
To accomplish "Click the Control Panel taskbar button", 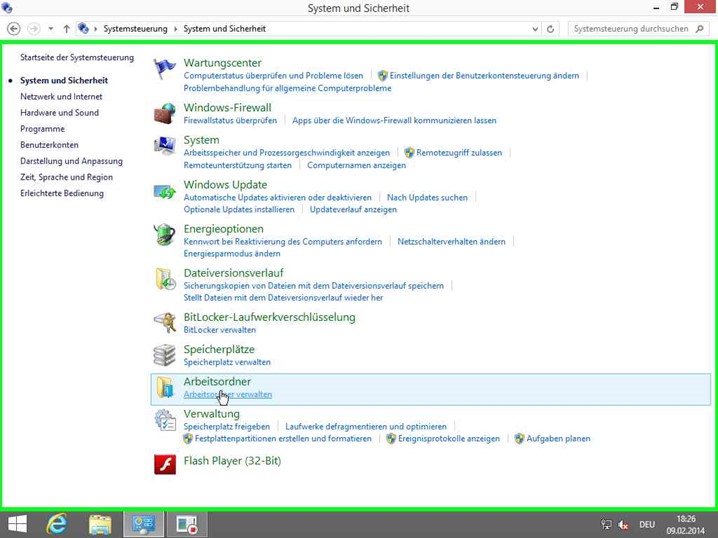I will coord(143,524).
